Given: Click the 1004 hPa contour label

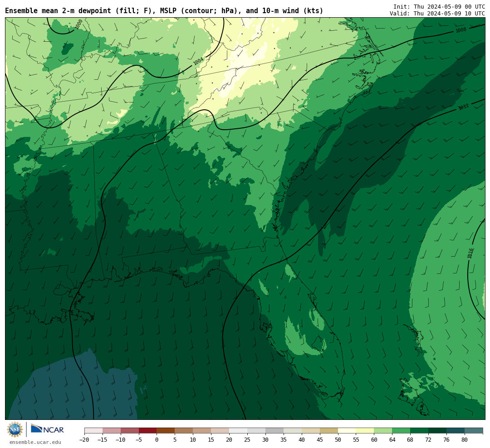Looking at the screenshot, I should click(x=198, y=61).
